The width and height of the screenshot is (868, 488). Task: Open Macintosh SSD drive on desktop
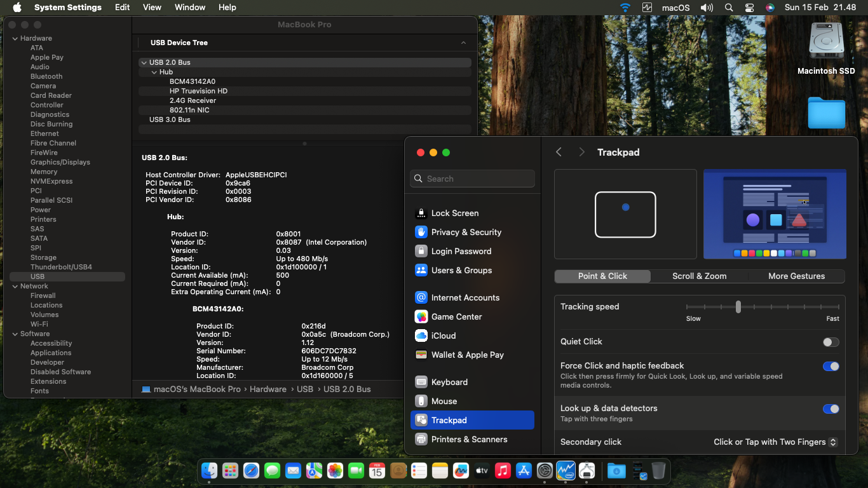tap(826, 49)
